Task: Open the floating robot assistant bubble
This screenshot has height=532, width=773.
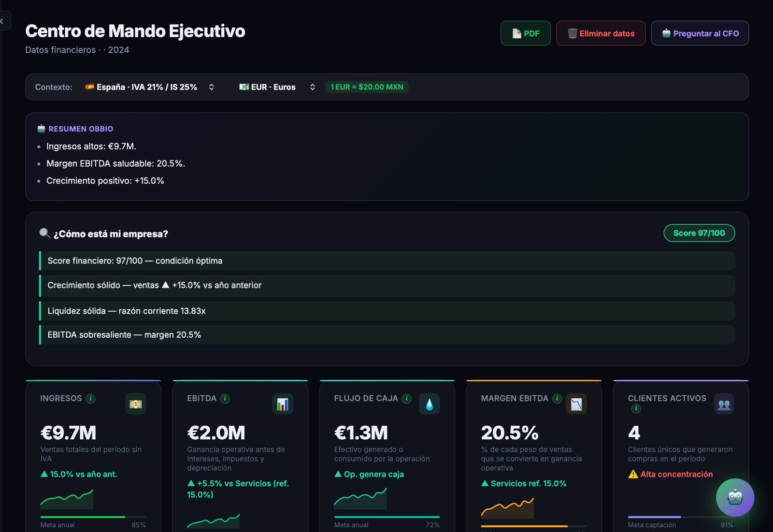Action: pos(735,497)
